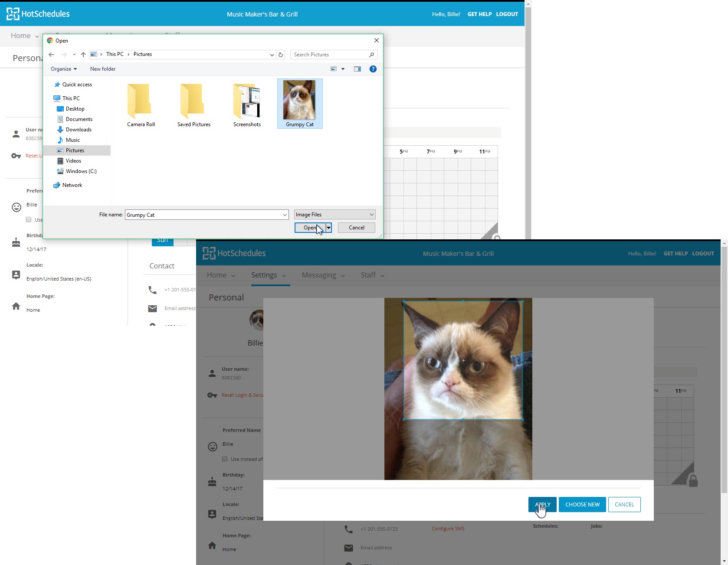The width and height of the screenshot is (728, 565).
Task: Check the Use Instead of checkbox in lower window
Action: point(225,459)
